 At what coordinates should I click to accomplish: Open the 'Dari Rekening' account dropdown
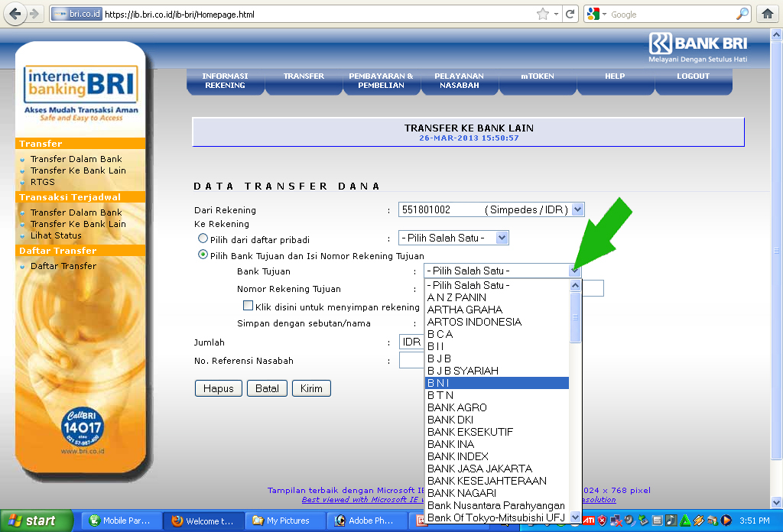pyautogui.click(x=579, y=209)
